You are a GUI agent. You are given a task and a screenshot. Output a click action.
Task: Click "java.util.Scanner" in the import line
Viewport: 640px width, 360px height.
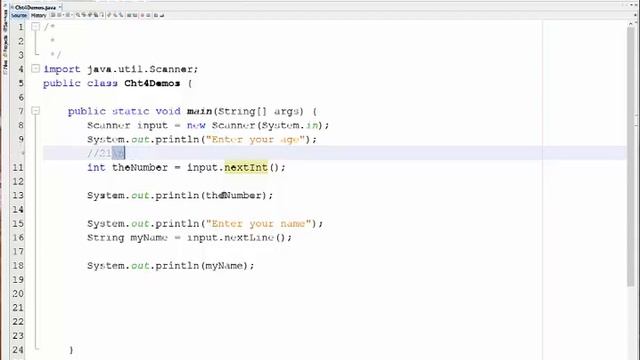[140, 69]
